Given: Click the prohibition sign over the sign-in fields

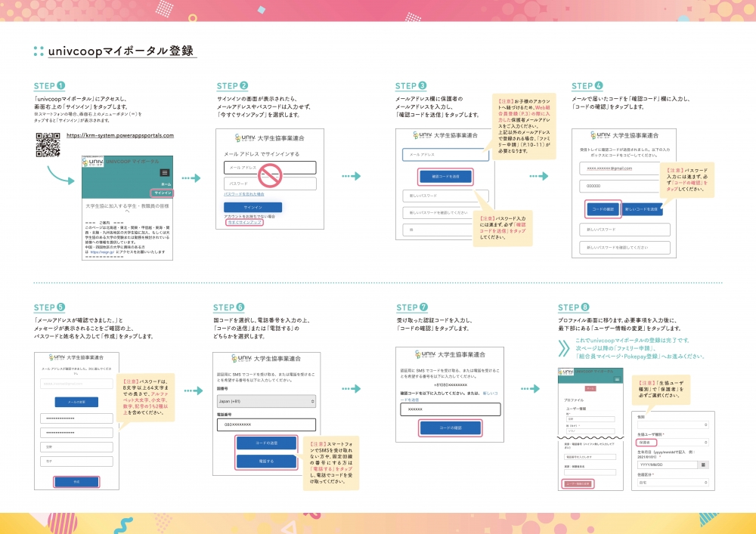Looking at the screenshot, I should (x=270, y=176).
